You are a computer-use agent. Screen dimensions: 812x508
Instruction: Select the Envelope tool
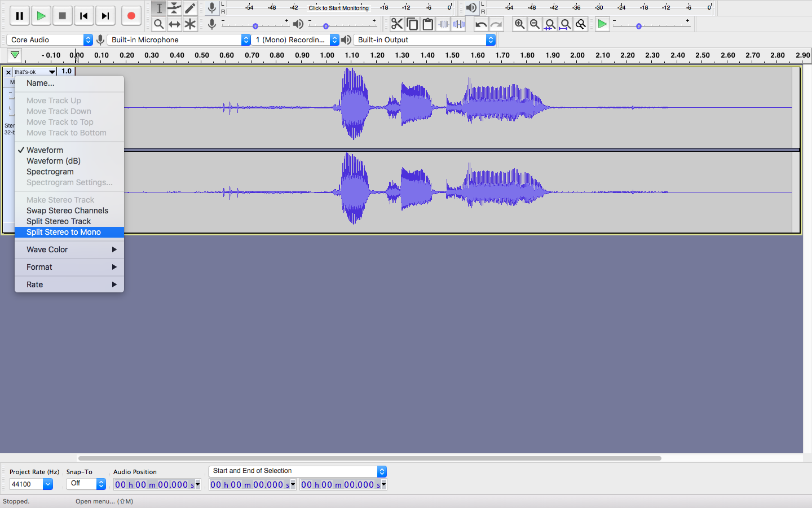click(175, 8)
